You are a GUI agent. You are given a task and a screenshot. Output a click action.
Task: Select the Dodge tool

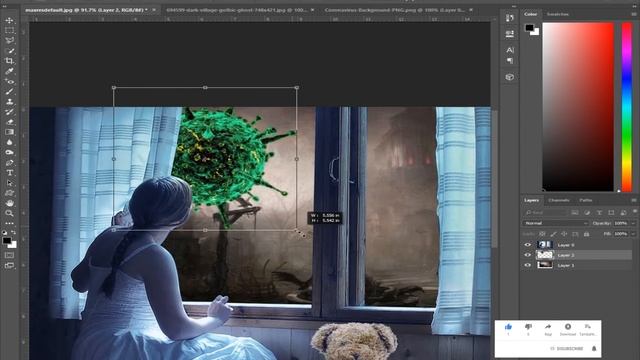coord(9,153)
